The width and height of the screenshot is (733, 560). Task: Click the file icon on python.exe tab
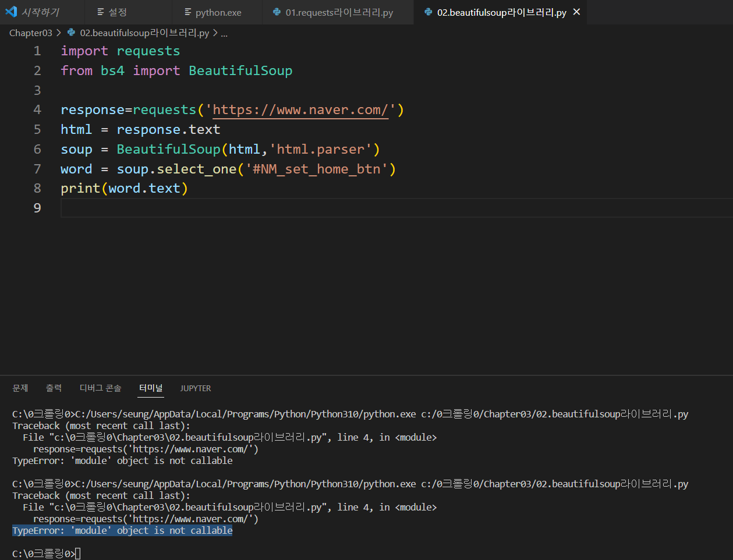[x=187, y=12]
